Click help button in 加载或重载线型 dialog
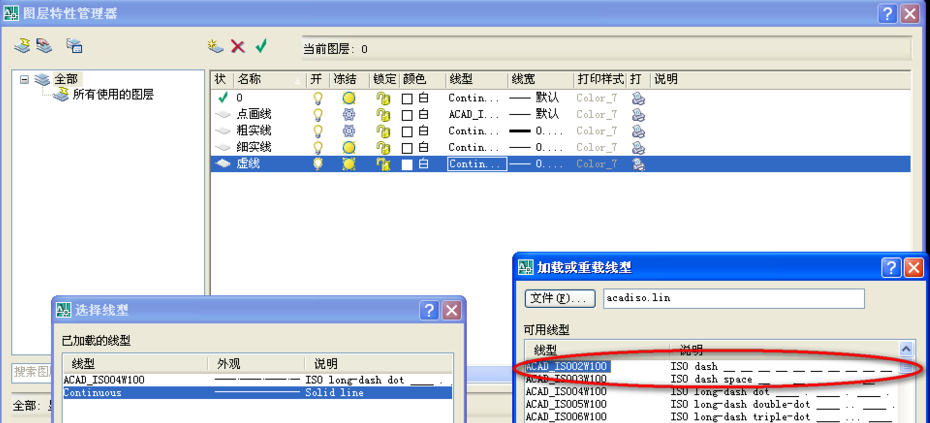Viewport: 930px width, 423px height. pos(890,268)
